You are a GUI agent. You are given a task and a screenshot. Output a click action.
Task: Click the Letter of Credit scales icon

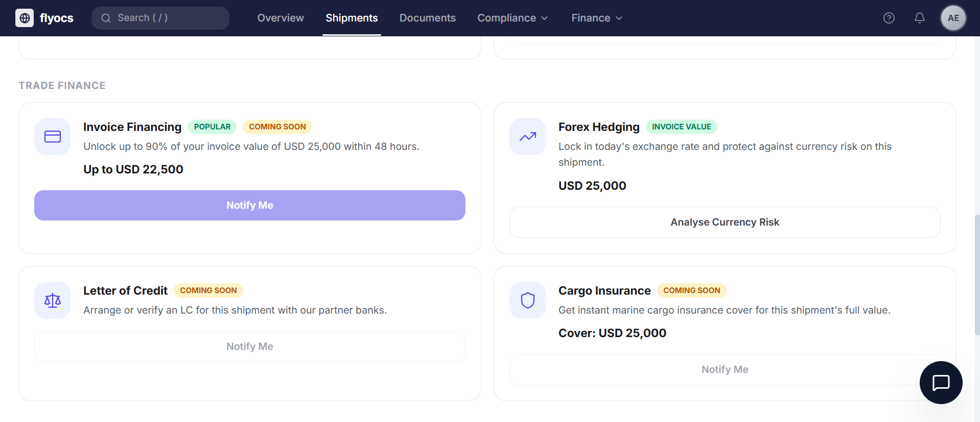click(x=53, y=300)
